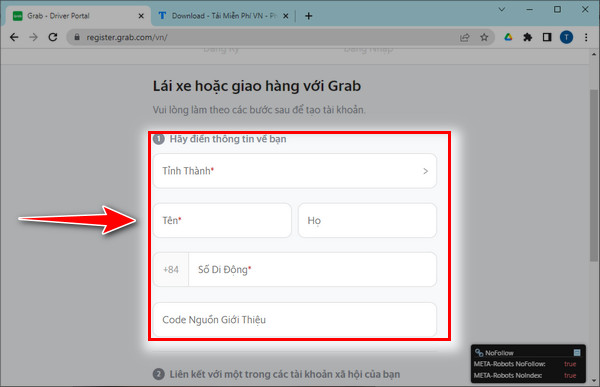Click META-Robots NoFollow true value
This screenshot has height=387, width=600.
tap(570, 364)
